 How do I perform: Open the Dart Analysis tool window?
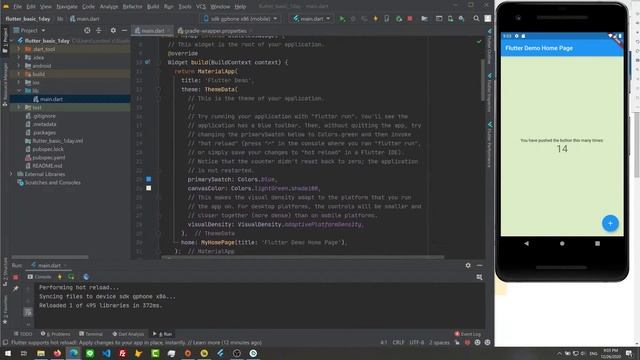point(128,334)
